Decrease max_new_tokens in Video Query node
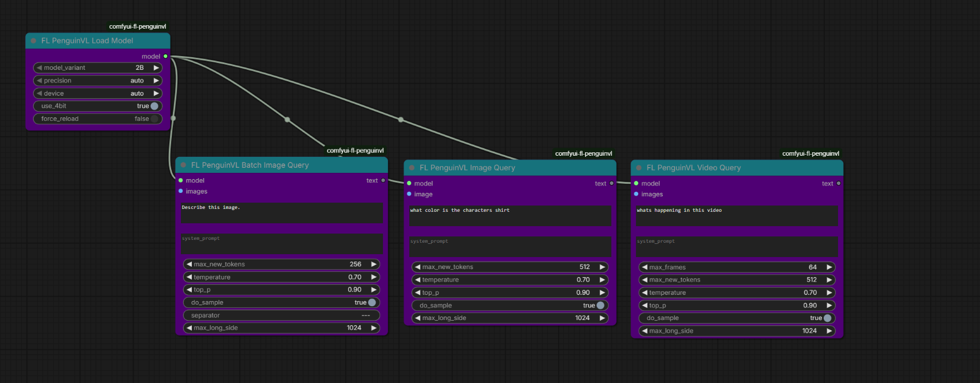The image size is (980, 383). tap(645, 280)
